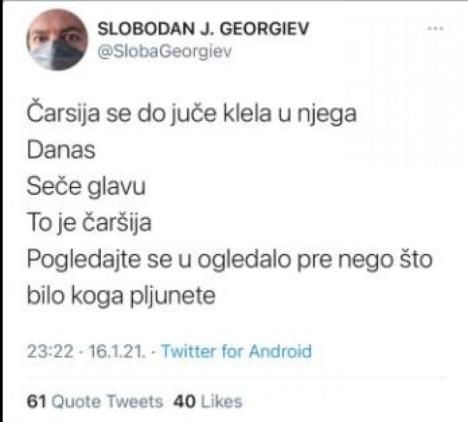View the 61 Quote Tweets list

click(x=95, y=401)
